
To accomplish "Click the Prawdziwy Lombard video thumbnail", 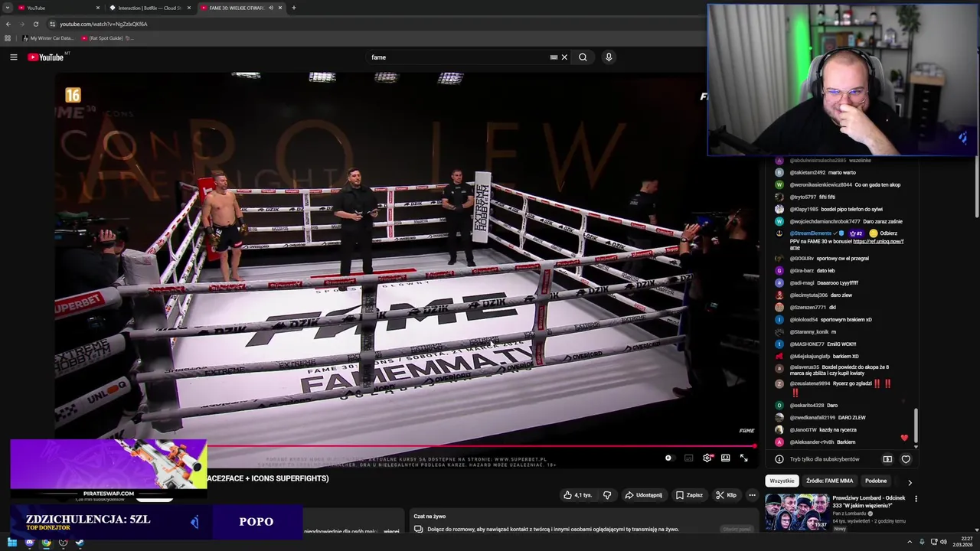I will pyautogui.click(x=796, y=512).
